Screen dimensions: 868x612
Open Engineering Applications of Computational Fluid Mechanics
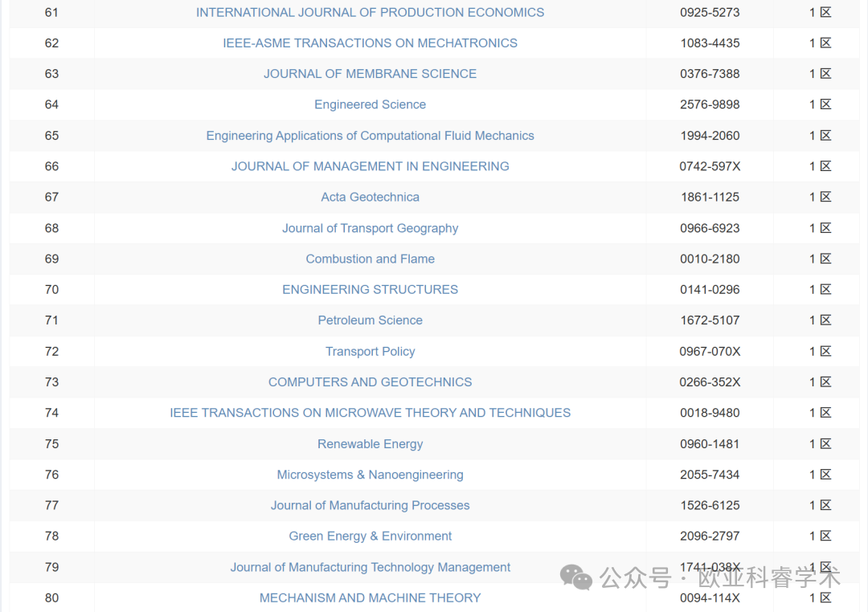pyautogui.click(x=370, y=136)
